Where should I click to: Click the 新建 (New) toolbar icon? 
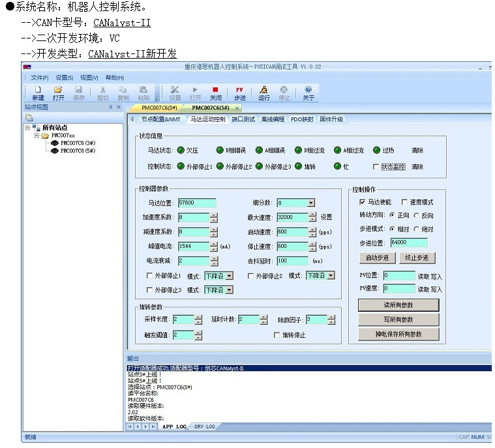pos(38,93)
